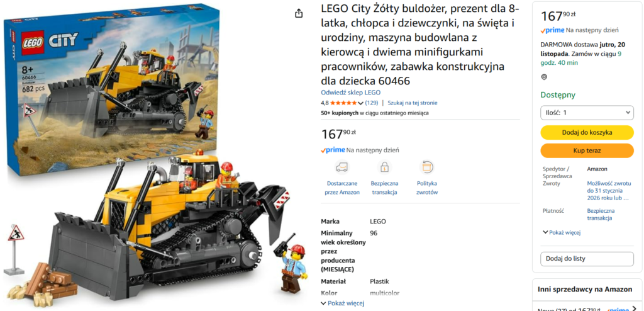Click the Prime logo under main price
This screenshot has height=311, width=644.
333,150
